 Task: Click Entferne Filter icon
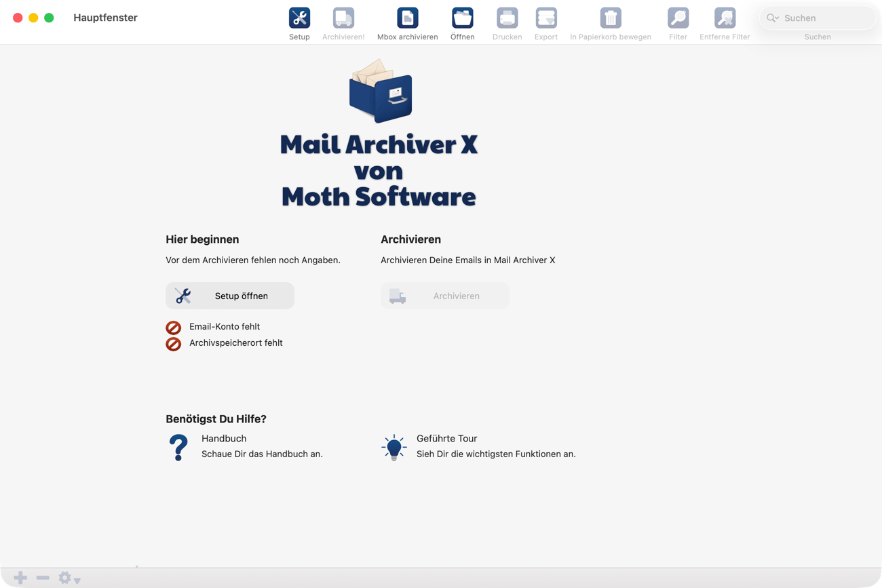(725, 18)
